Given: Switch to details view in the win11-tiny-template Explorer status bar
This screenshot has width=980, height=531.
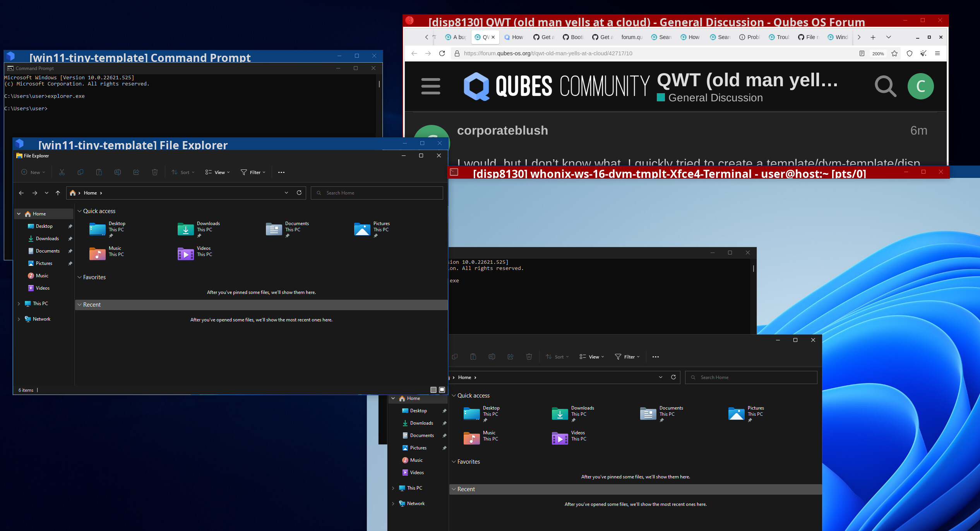Looking at the screenshot, I should [x=433, y=390].
